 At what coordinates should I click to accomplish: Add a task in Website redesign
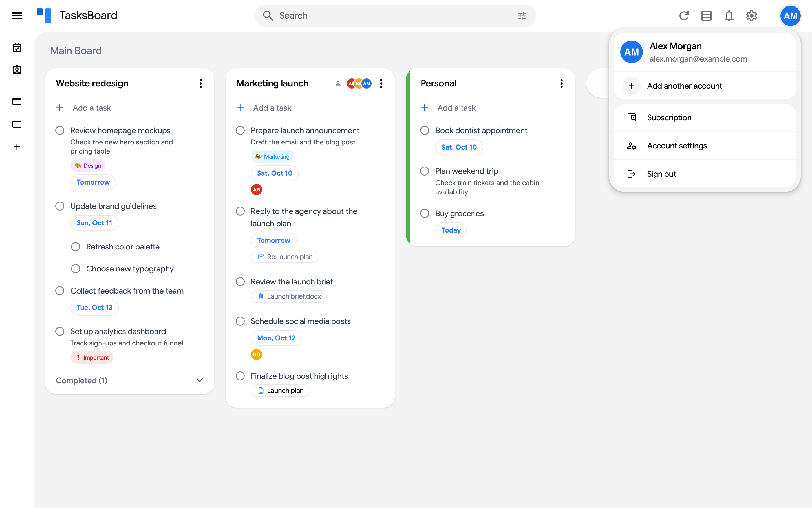(x=92, y=108)
